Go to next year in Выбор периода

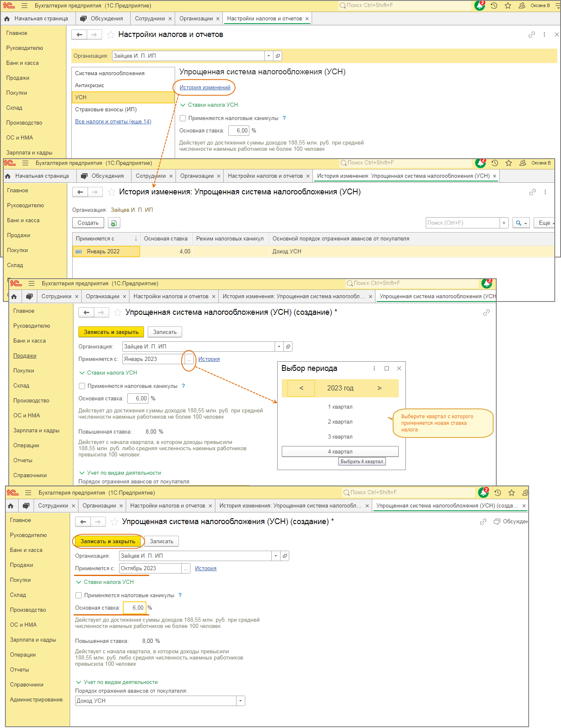pos(379,388)
